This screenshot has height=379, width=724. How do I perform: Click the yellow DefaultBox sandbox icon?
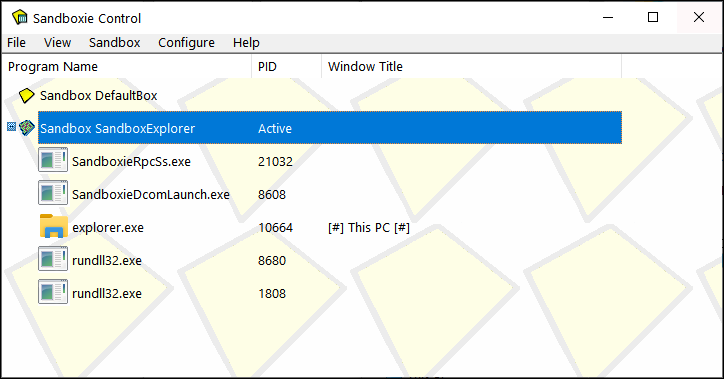(26, 96)
